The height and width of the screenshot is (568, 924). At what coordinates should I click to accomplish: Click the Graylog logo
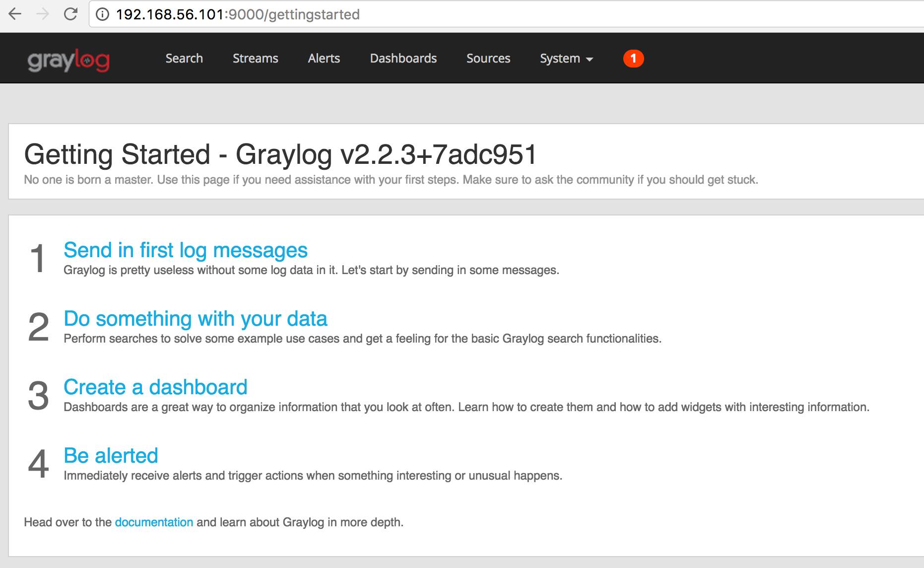[x=68, y=61]
